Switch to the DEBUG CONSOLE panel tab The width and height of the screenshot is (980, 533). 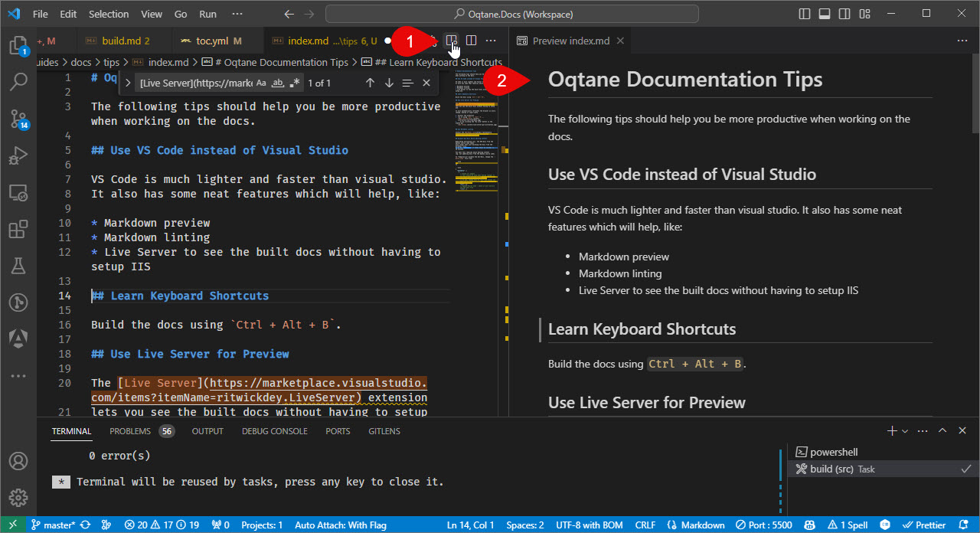tap(275, 431)
